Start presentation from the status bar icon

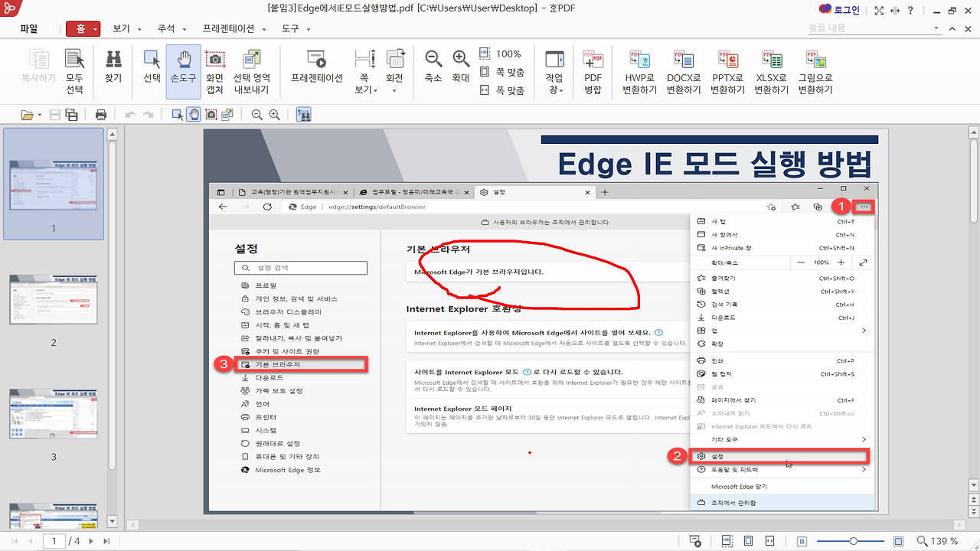[x=695, y=541]
